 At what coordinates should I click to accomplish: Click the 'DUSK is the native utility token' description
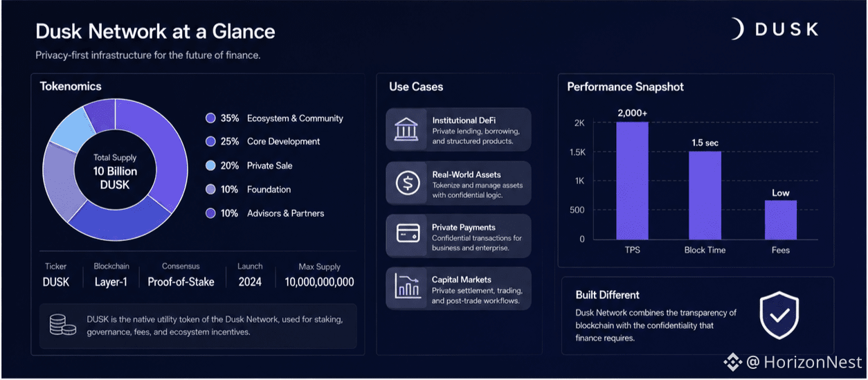[215, 326]
